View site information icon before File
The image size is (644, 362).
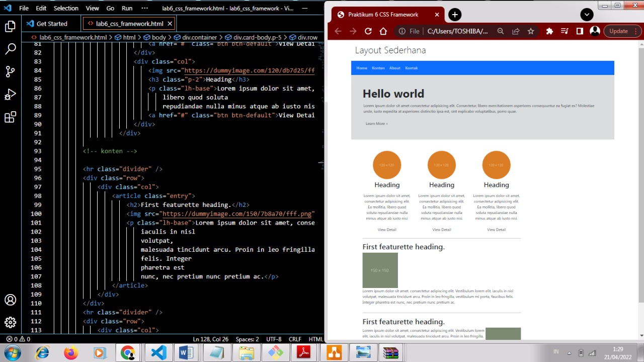[x=402, y=31]
